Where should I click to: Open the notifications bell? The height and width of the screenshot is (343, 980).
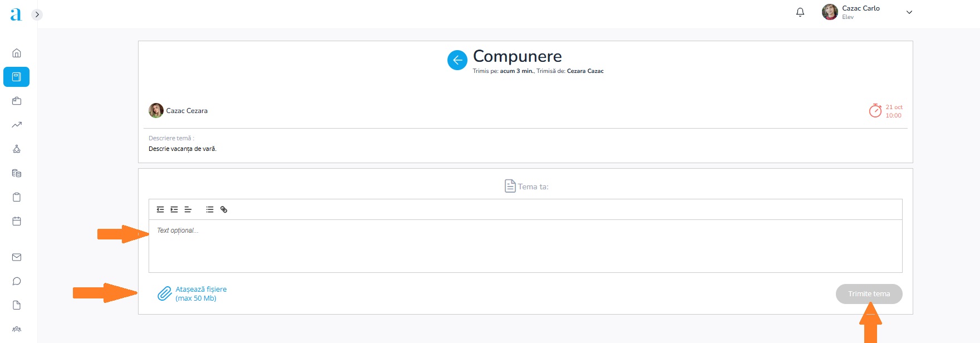(800, 12)
